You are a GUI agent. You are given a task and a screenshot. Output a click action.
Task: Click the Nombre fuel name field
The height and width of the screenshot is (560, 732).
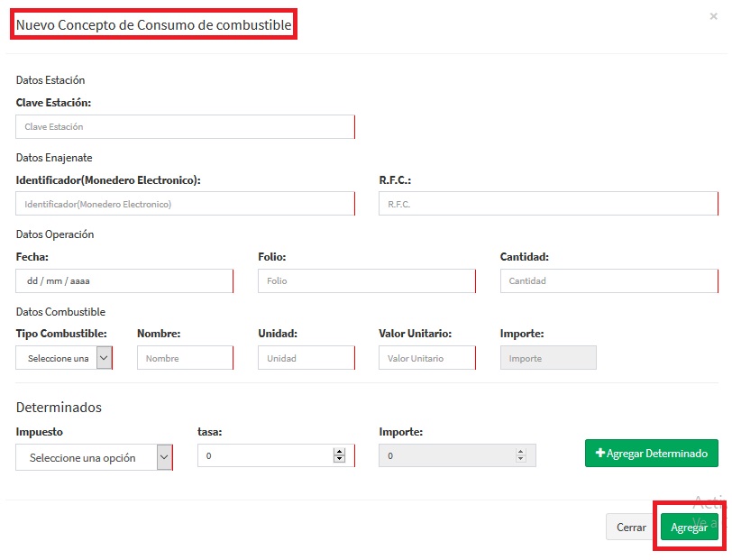pos(185,358)
